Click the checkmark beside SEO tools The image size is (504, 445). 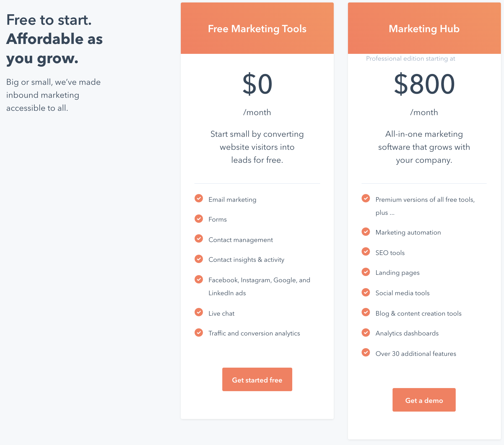pos(366,252)
